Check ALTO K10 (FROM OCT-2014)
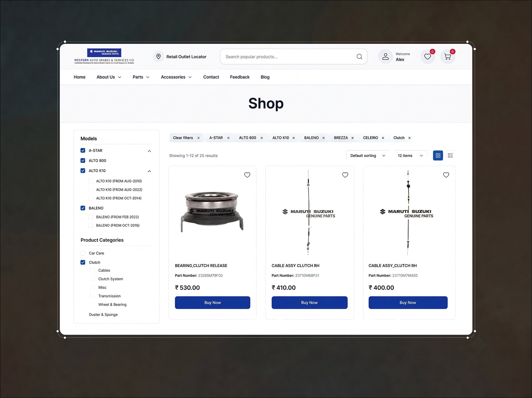Viewport: 532px width, 398px height. 90,198
